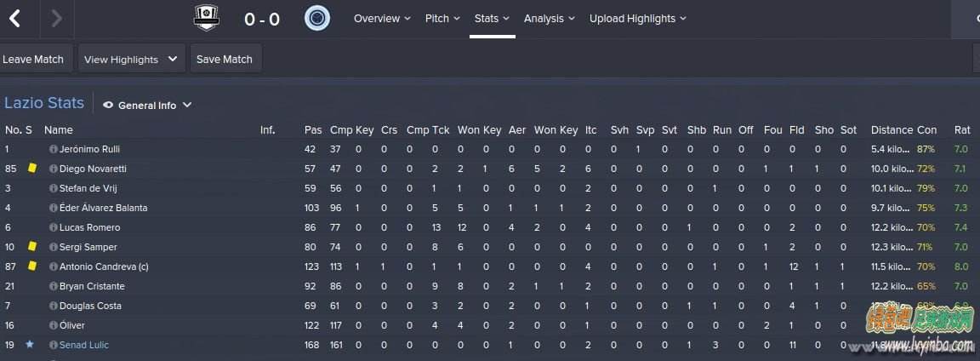
Task: Open the Analysis menu
Action: point(550,19)
